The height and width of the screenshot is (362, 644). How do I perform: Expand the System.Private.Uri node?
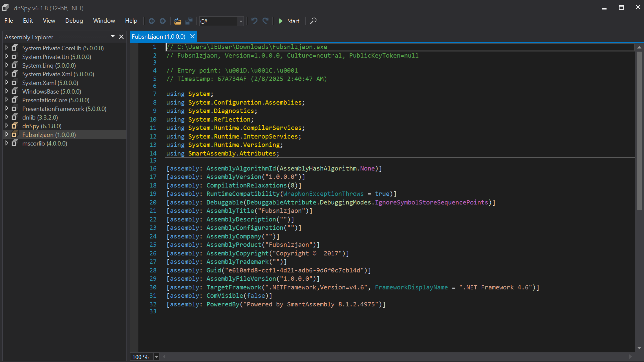(x=7, y=56)
